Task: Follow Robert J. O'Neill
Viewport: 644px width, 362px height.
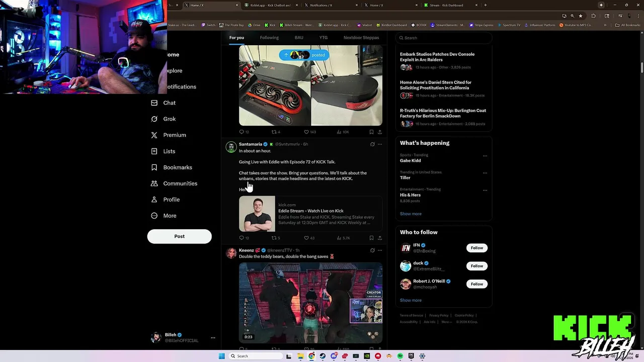Action: click(477, 284)
